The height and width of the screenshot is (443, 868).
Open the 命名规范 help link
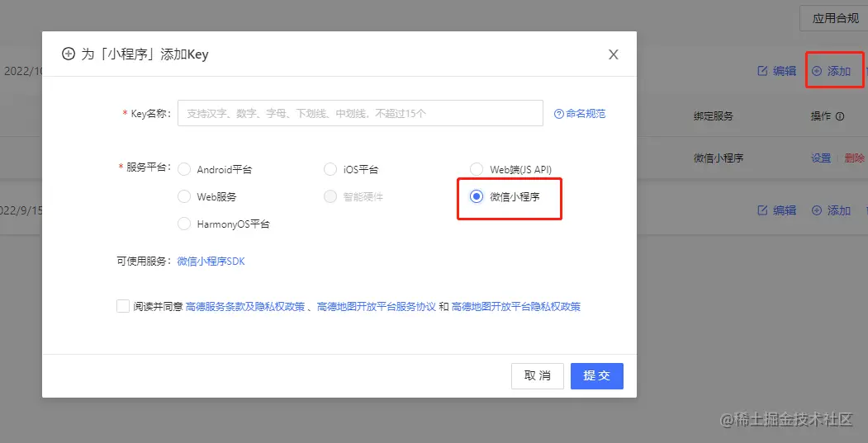[x=586, y=114]
